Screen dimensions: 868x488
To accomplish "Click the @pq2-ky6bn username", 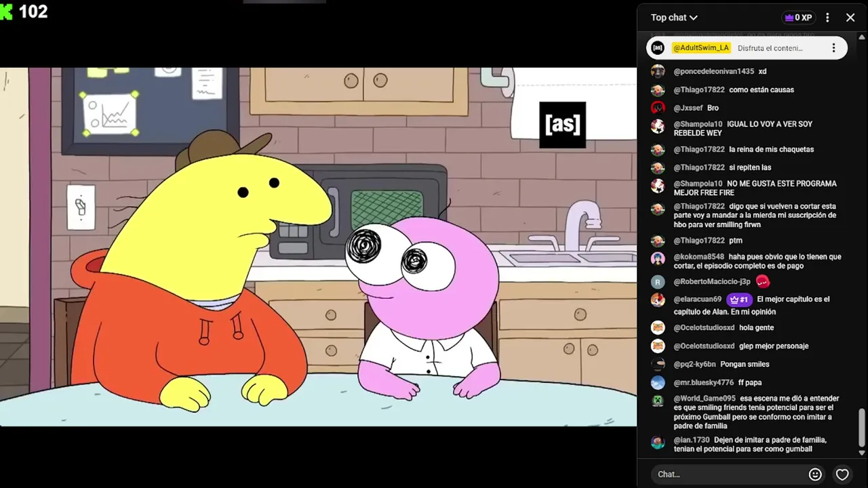I will (x=694, y=364).
